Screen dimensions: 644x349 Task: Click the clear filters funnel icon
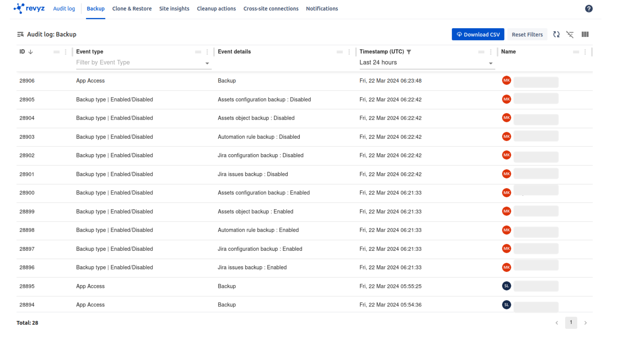[x=569, y=35]
